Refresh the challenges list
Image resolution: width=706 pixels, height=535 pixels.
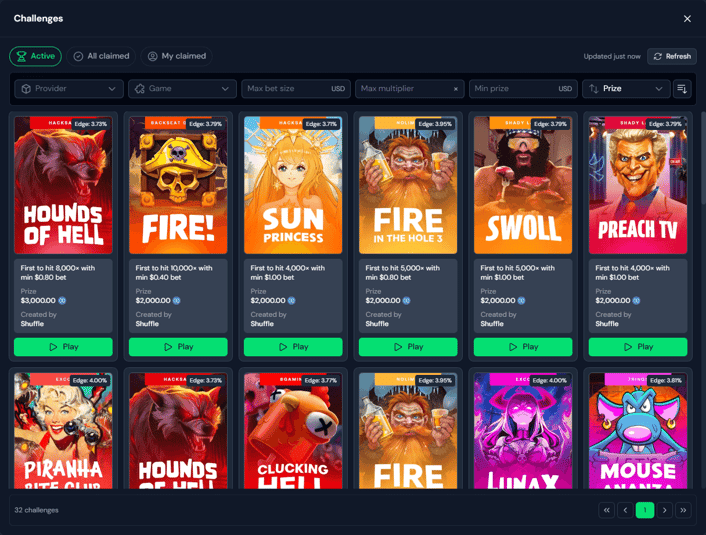[672, 56]
